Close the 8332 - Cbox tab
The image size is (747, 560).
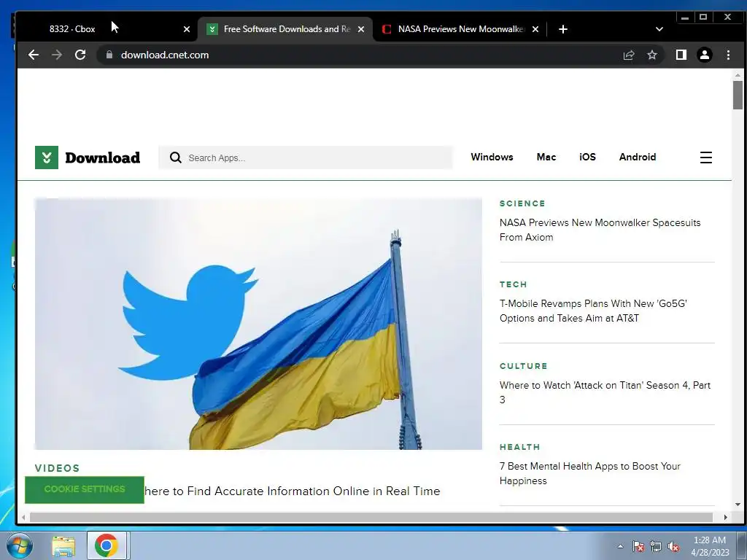tap(187, 29)
